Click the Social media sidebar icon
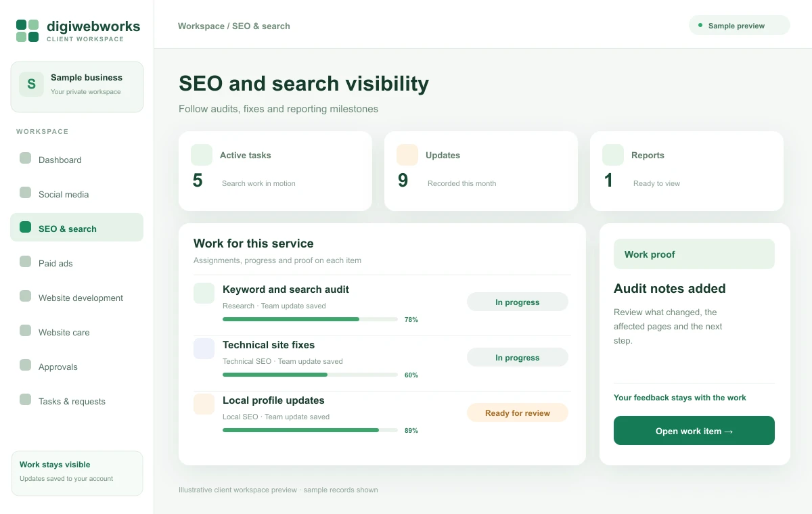812x514 pixels. pos(25,193)
